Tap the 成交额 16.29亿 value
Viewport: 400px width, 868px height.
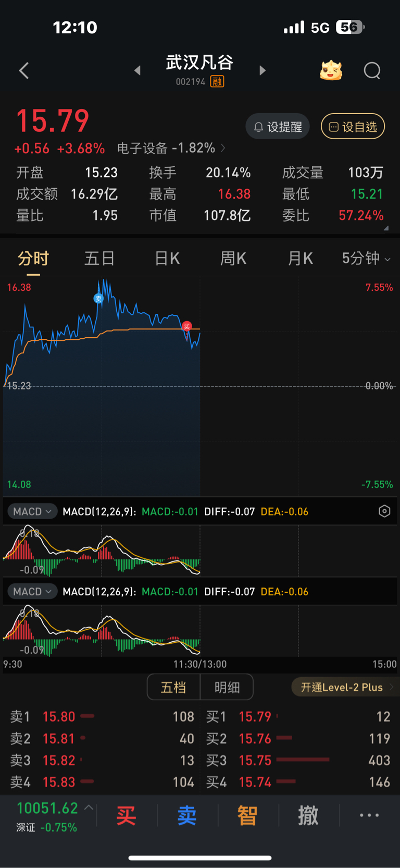(x=94, y=194)
